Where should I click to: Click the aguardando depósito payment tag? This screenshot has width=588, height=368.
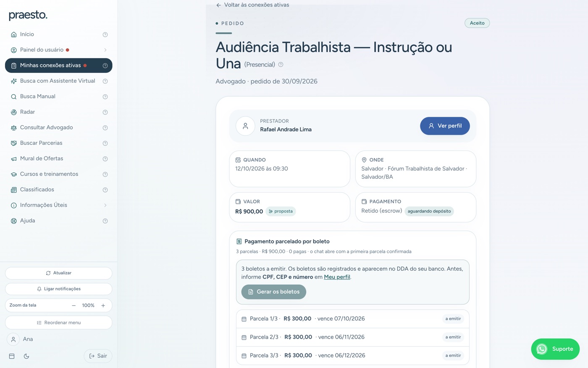click(429, 212)
